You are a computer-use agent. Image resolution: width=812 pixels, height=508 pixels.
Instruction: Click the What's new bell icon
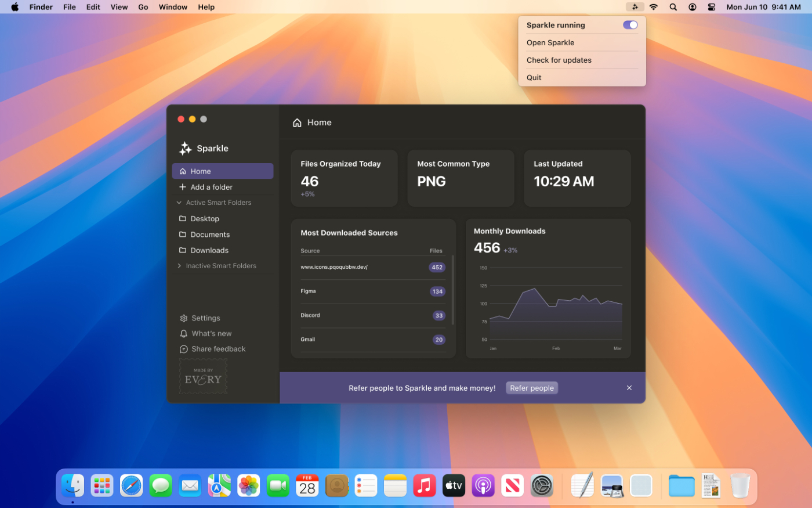pyautogui.click(x=184, y=334)
